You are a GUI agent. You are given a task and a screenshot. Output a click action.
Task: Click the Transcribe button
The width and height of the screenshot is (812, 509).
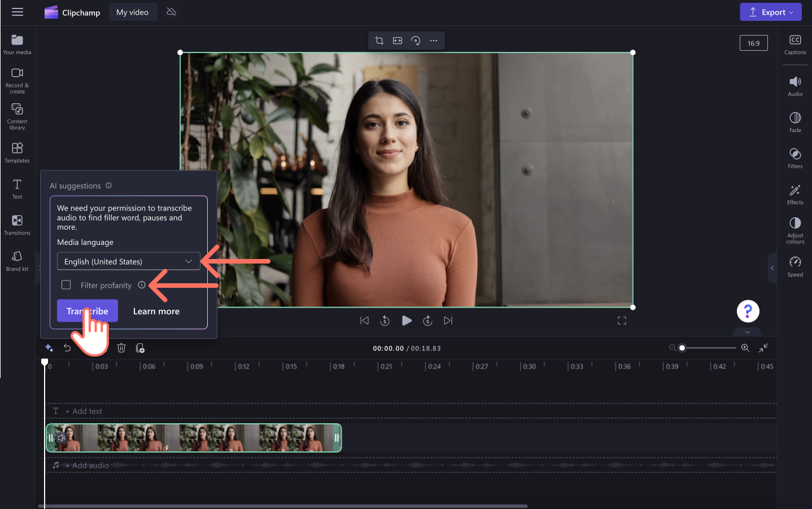88,311
